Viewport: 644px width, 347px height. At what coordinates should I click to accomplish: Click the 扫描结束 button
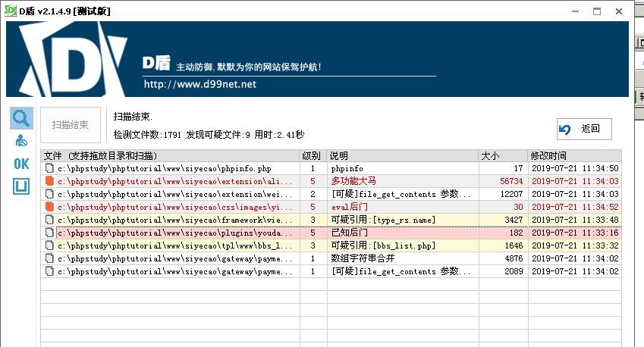pyautogui.click(x=71, y=125)
